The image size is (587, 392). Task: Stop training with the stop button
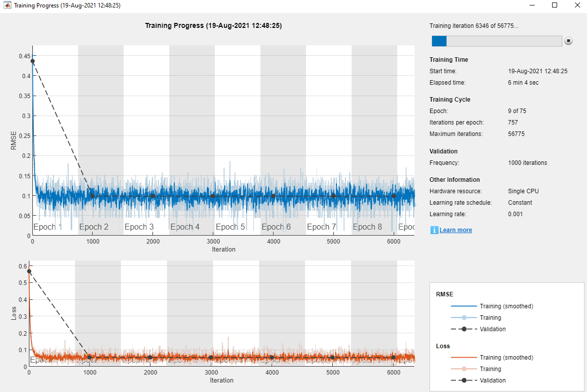click(568, 41)
